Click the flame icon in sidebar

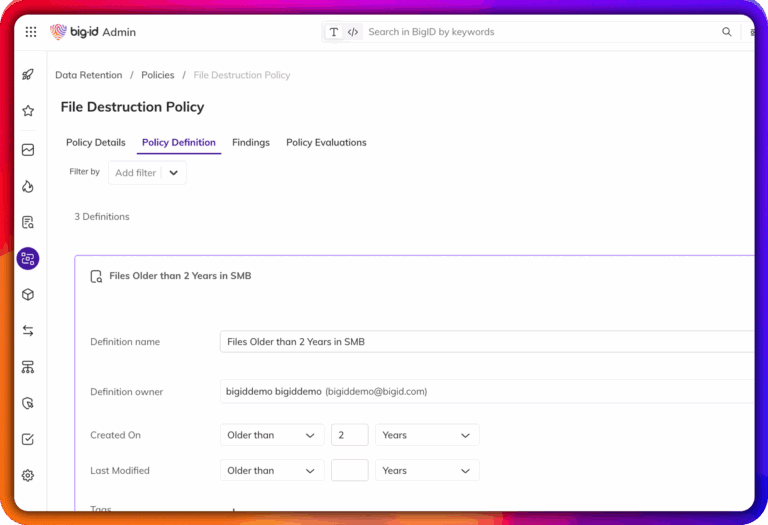click(x=28, y=186)
